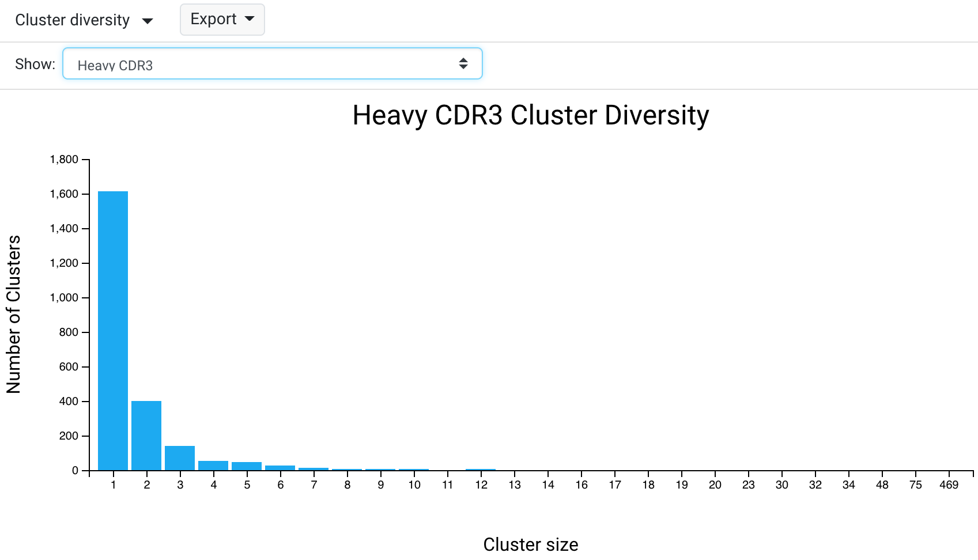Click the 1,800 y-axis tick label
The height and width of the screenshot is (560, 978).
click(64, 160)
